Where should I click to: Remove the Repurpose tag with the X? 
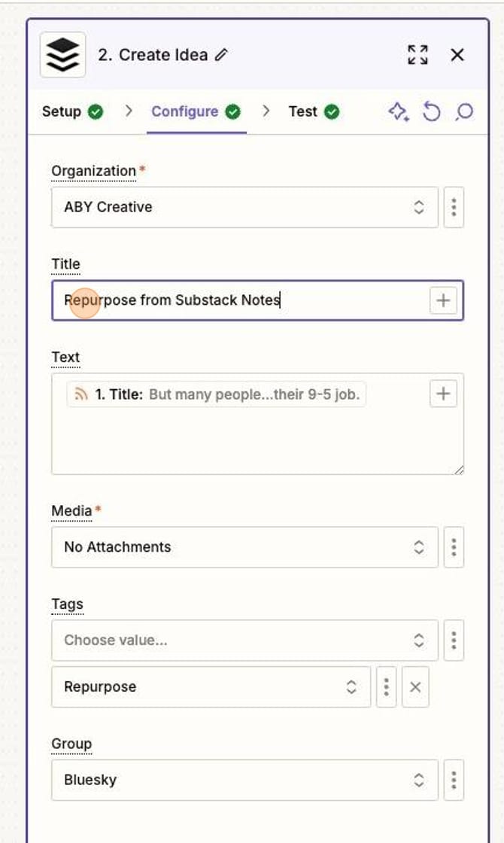pos(415,687)
